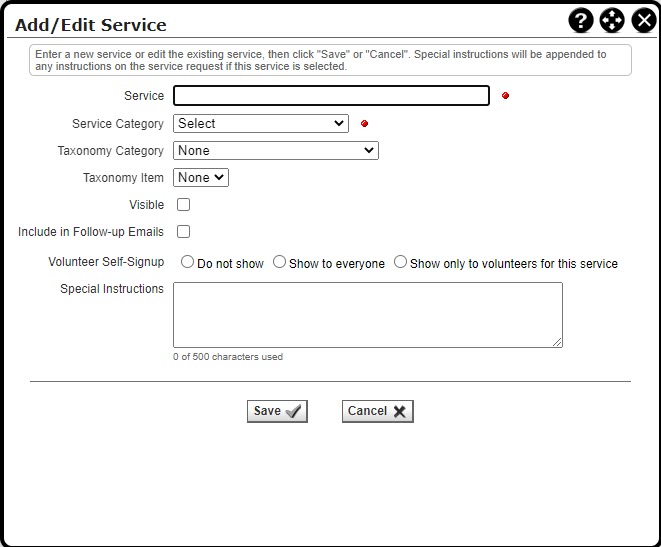Open the help question mark icon
The image size is (661, 547).
pyautogui.click(x=581, y=21)
